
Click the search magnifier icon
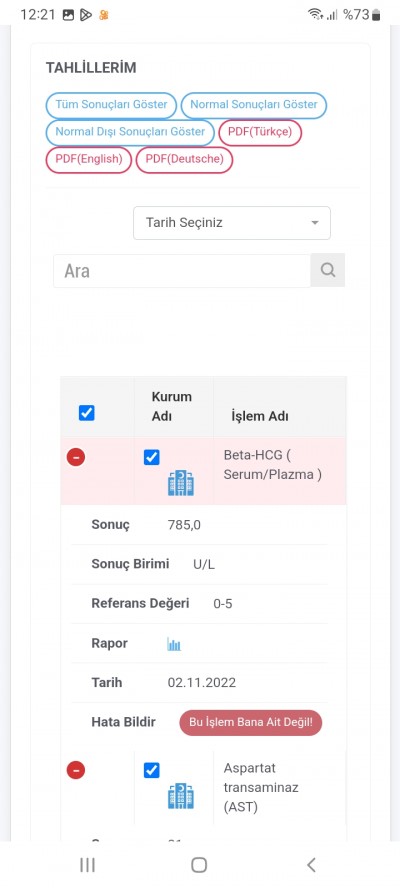(x=327, y=270)
